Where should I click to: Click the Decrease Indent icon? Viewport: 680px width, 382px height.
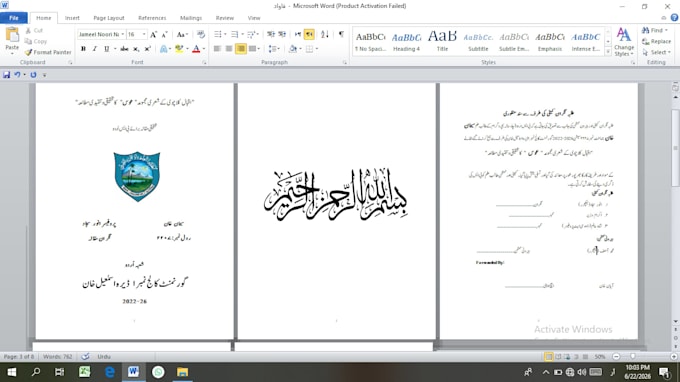[x=271, y=34]
